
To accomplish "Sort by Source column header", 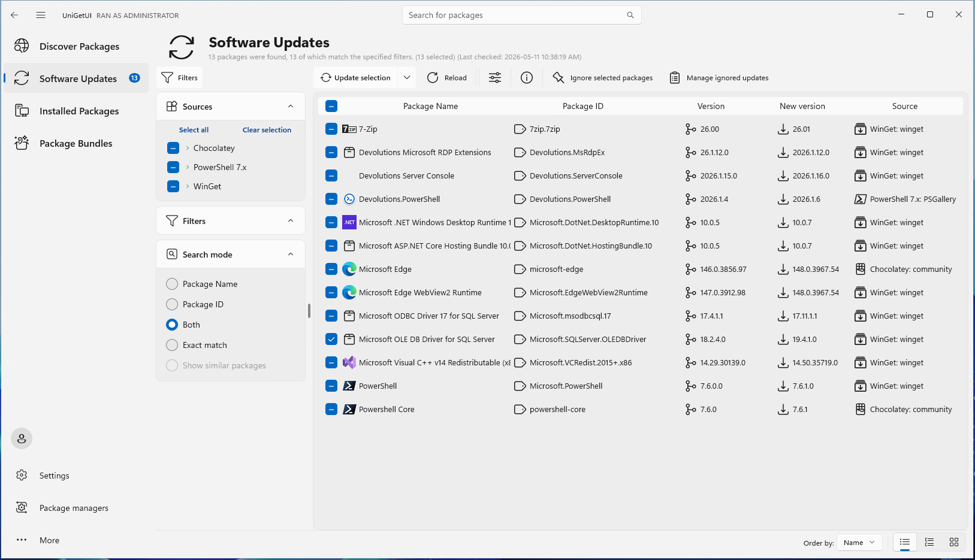I will click(x=905, y=106).
